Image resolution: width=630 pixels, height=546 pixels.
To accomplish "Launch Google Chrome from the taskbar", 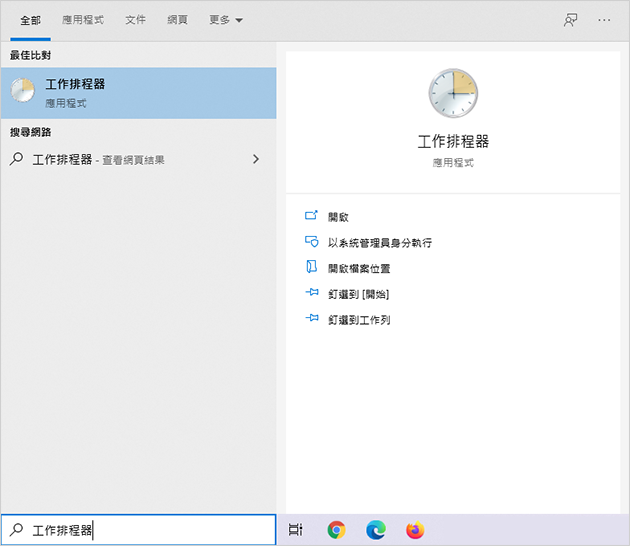I will tap(337, 530).
